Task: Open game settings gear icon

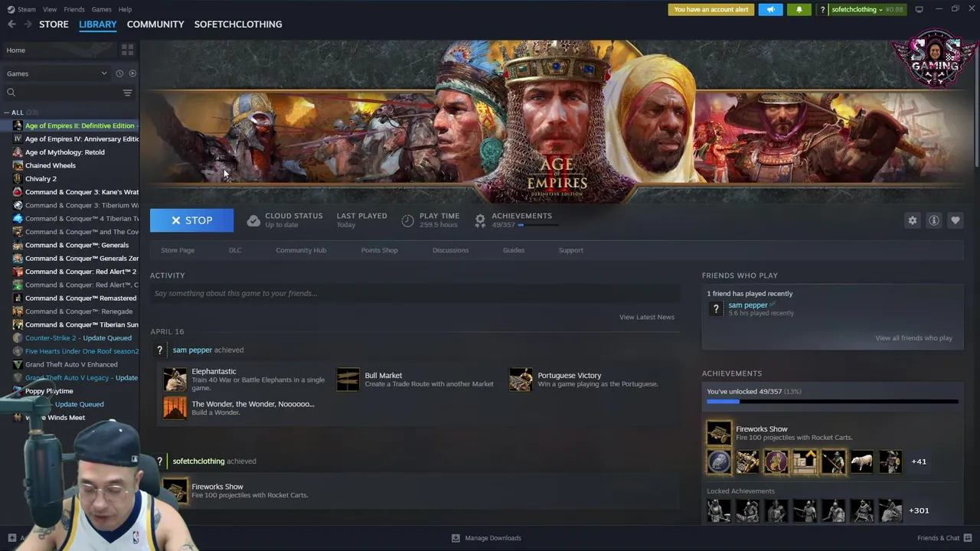Action: tap(912, 220)
